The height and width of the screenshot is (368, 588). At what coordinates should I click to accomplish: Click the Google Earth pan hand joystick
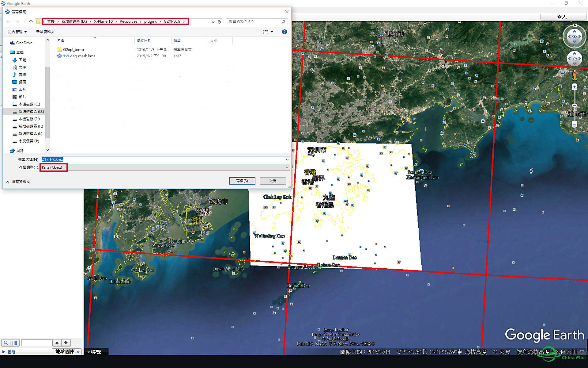tap(574, 58)
